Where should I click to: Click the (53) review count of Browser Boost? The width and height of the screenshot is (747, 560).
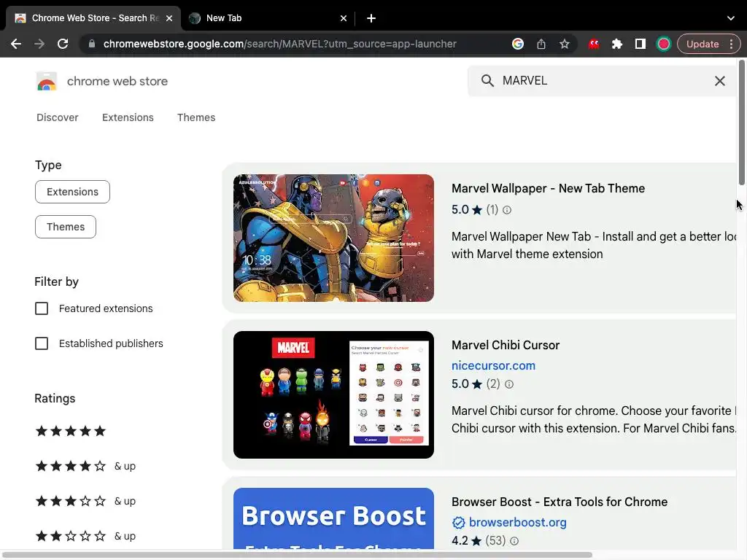click(495, 541)
